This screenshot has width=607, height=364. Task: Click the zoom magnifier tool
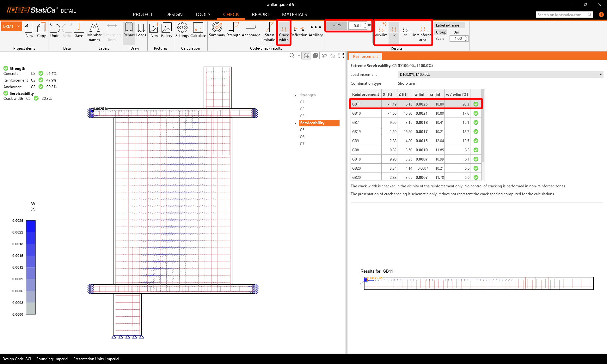coord(292,56)
